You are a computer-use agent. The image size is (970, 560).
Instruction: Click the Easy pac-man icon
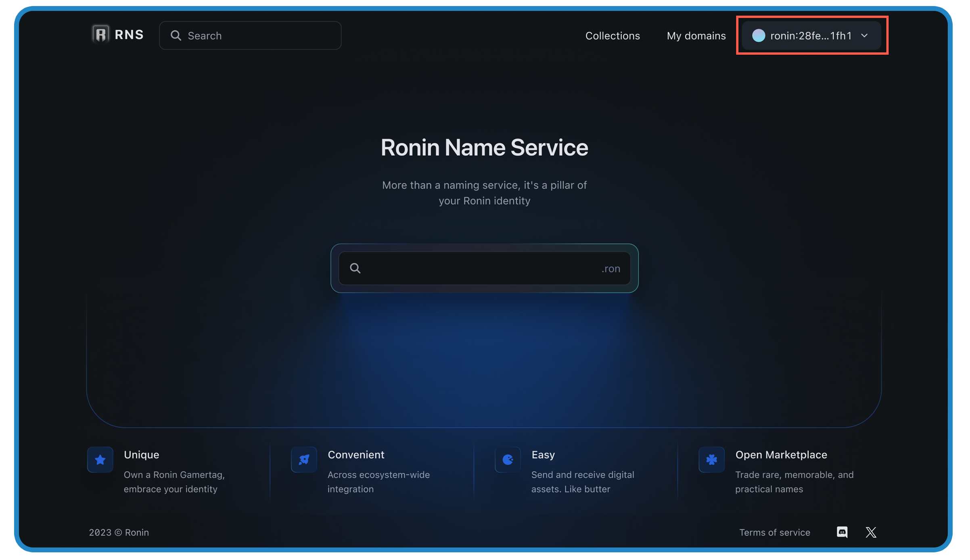point(508,460)
